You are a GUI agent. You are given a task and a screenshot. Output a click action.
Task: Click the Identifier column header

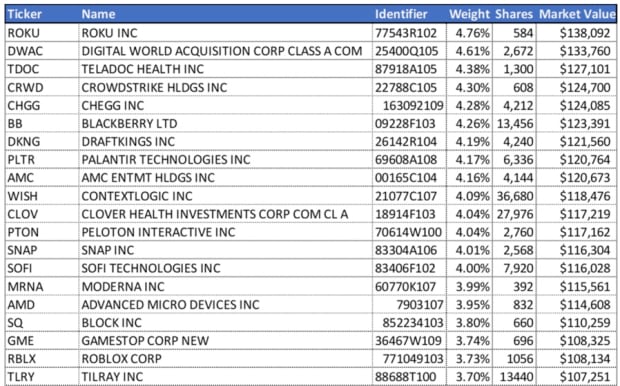(x=409, y=14)
